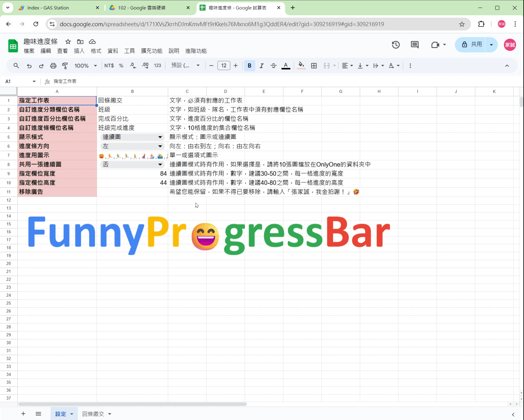Click the search menus magnifier icon

[16, 66]
